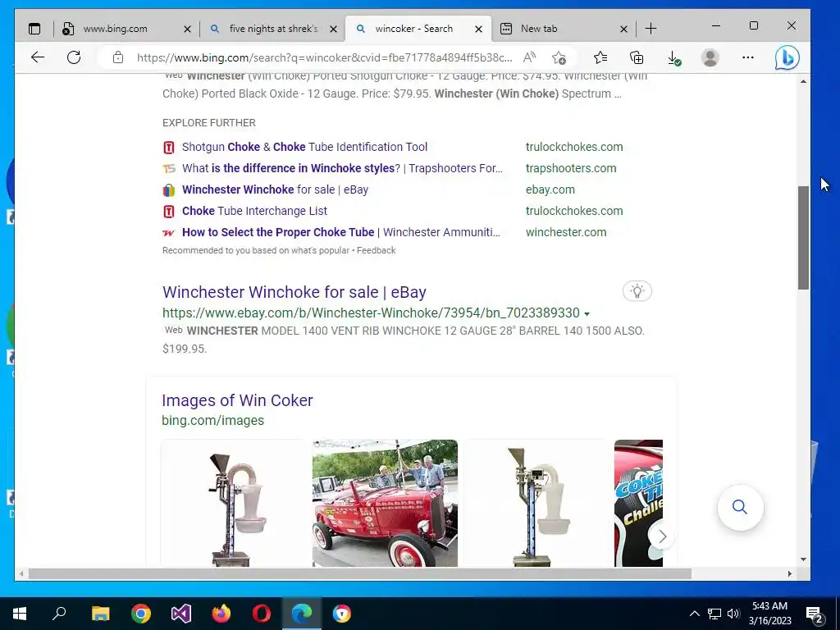This screenshot has height=630, width=840.
Task: Launch Visual Studio from taskbar
Action: pos(181,614)
